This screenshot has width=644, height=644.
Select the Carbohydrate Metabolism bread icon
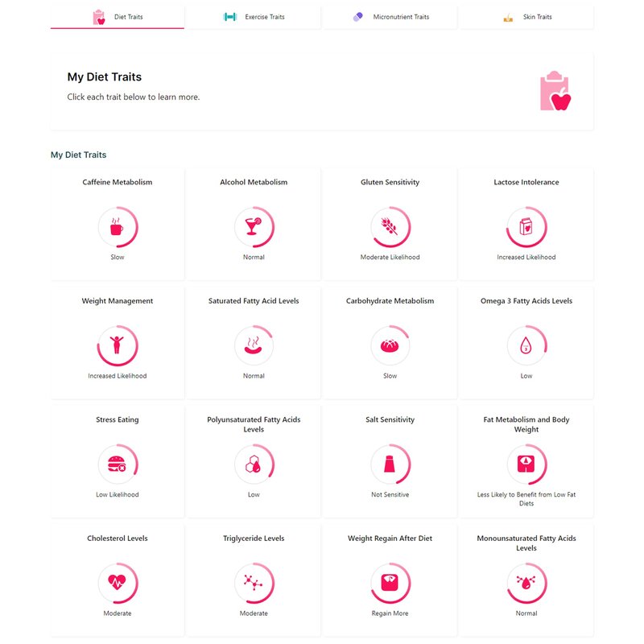pos(390,345)
